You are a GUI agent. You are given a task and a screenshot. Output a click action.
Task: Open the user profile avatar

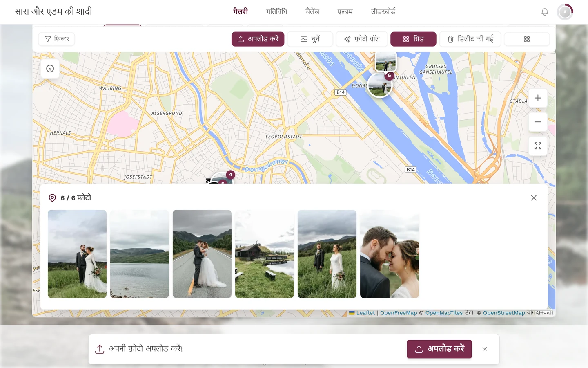565,12
